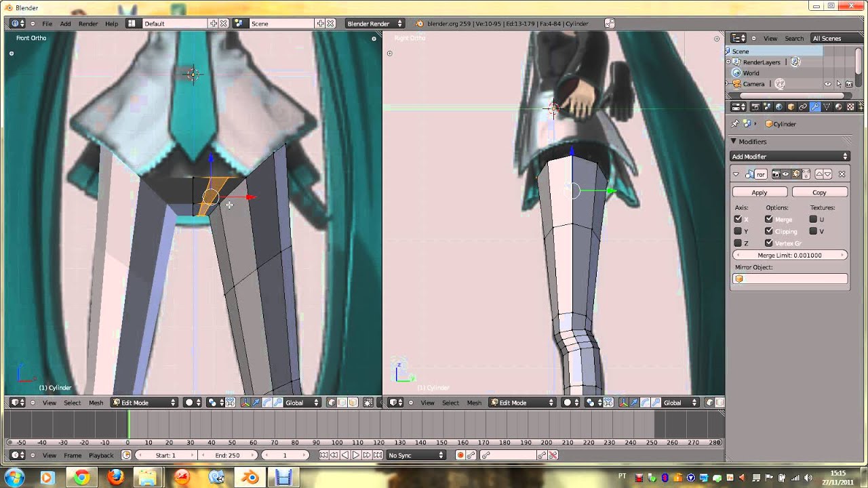Toggle mirror modifier render camera icon
Image resolution: width=868 pixels, height=488 pixels.
(x=776, y=174)
